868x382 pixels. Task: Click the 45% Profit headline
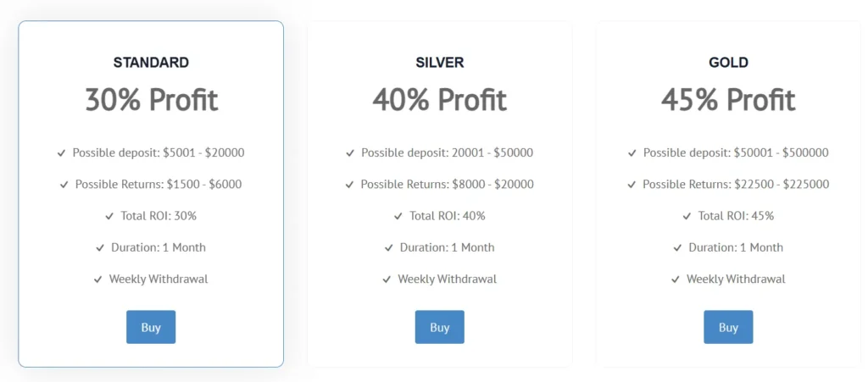coord(728,100)
